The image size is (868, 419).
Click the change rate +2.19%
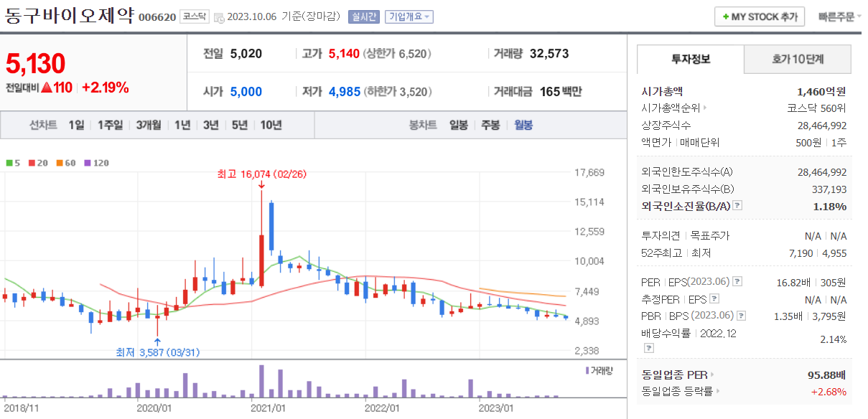point(106,88)
